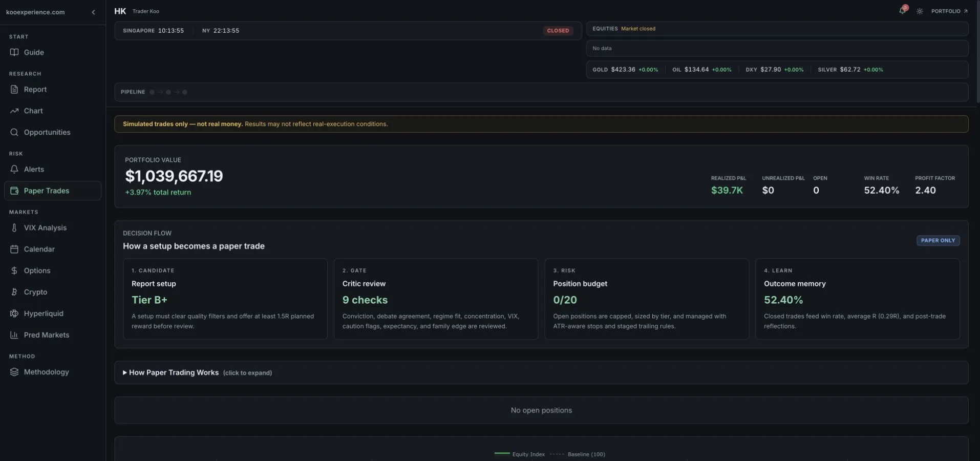This screenshot has height=461, width=980.
Task: Click the HK Trader Koo logo
Action: 137,11
